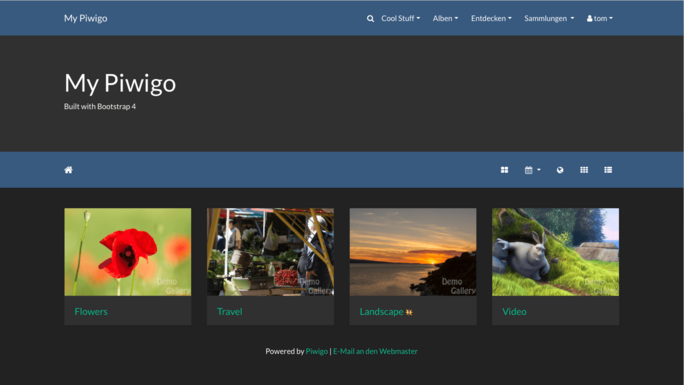Click the sunset Landscape thumbnail

[413, 252]
